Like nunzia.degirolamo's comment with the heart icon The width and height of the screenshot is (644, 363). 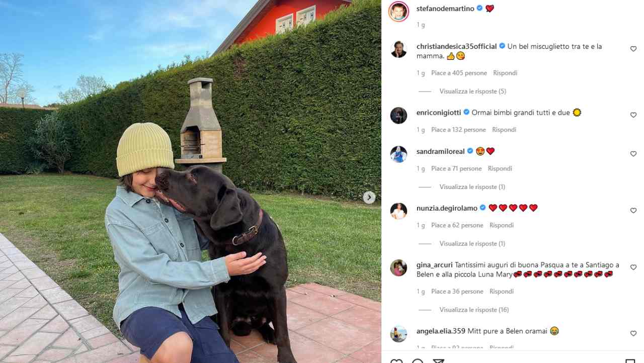point(633,211)
